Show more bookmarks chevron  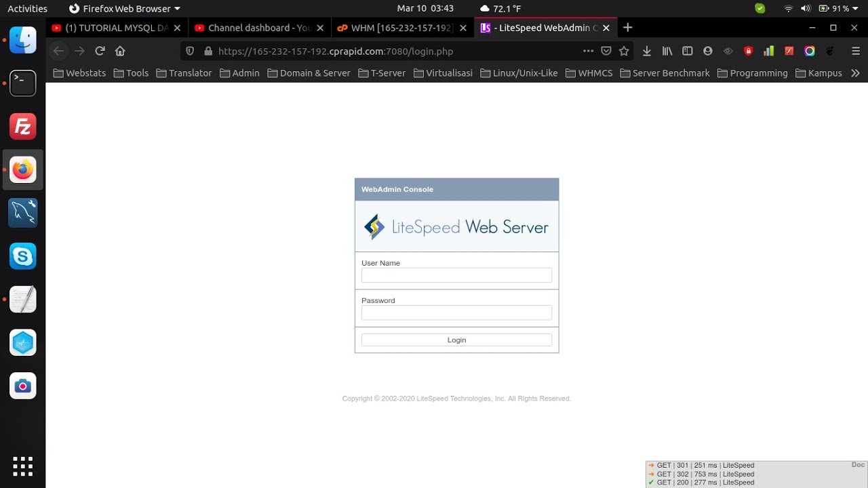click(855, 73)
